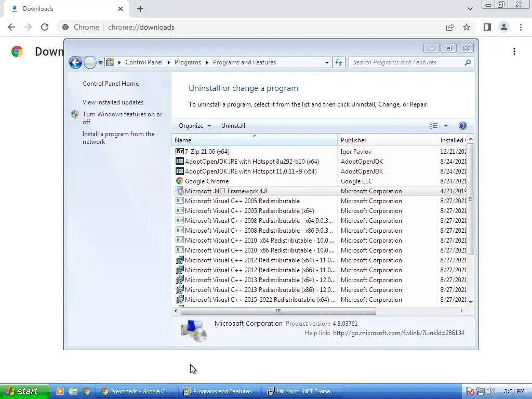Screen dimensions: 532x399
Task: Click Chrome's back navigation arrow
Action: [11, 27]
